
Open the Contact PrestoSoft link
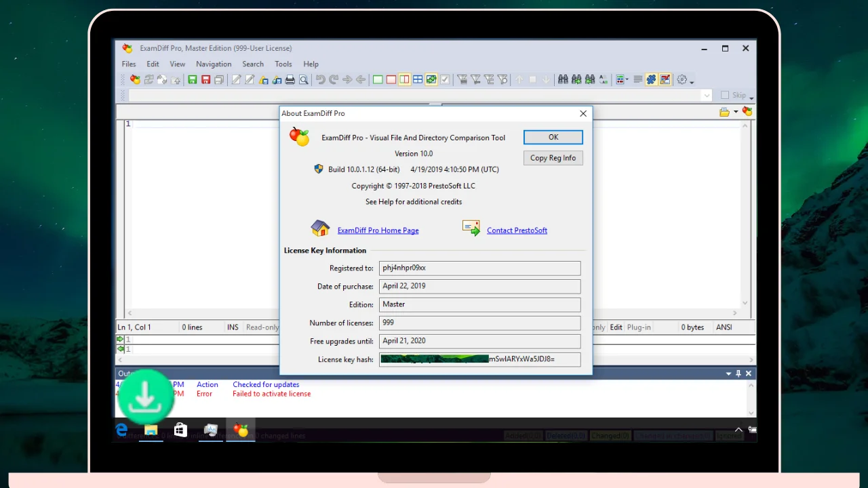click(517, 230)
